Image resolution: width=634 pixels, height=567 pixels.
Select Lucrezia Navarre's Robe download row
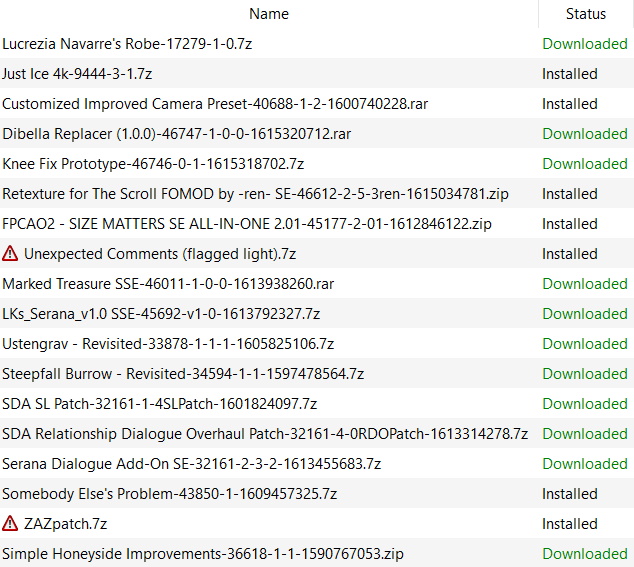[x=317, y=44]
